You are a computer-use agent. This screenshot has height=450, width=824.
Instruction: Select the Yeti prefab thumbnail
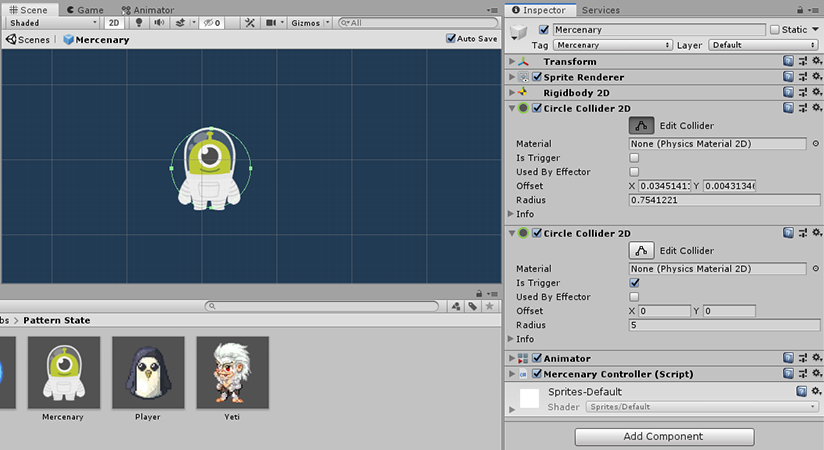tap(232, 372)
